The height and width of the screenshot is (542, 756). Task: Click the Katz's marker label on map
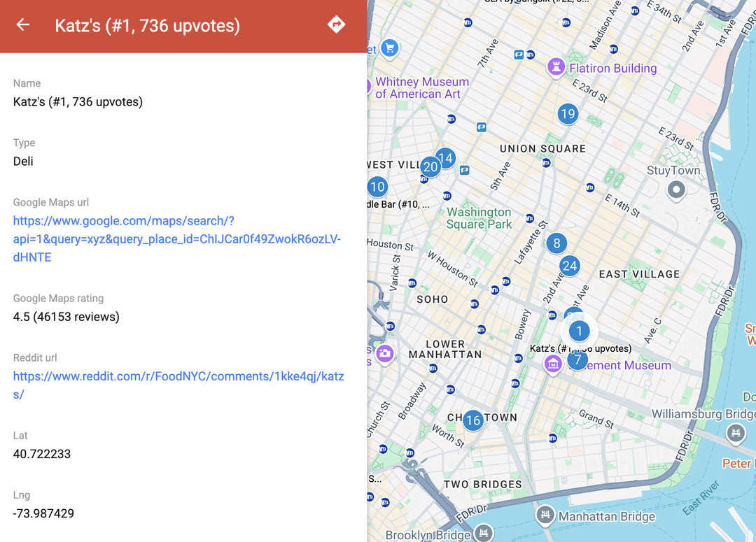tap(580, 348)
